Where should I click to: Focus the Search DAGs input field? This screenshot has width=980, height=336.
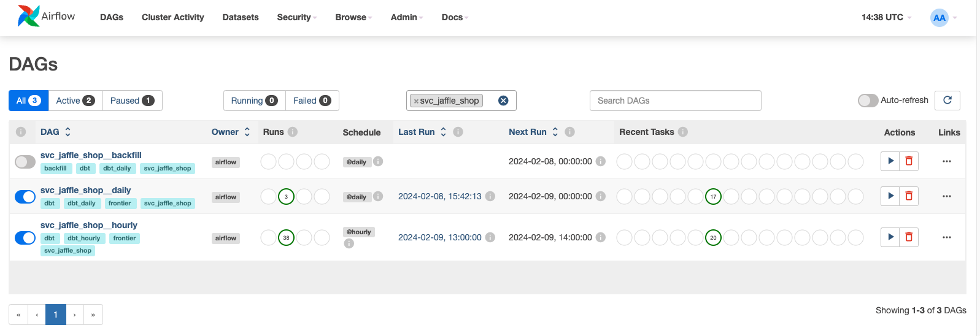tap(675, 101)
